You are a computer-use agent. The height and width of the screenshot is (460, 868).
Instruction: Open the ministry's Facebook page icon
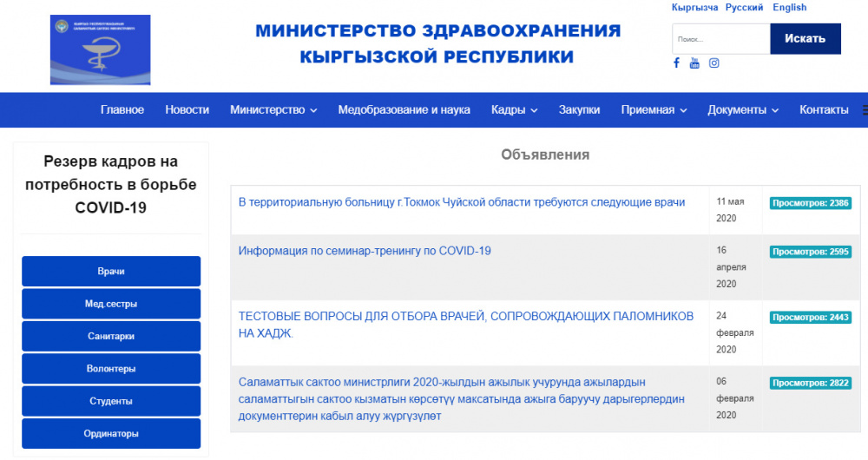tap(676, 63)
